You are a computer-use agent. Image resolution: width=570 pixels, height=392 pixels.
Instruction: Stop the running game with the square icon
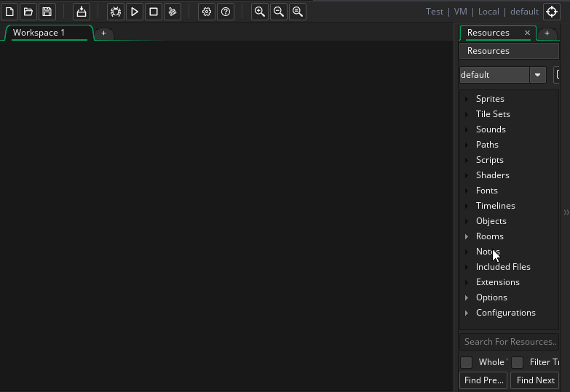154,12
